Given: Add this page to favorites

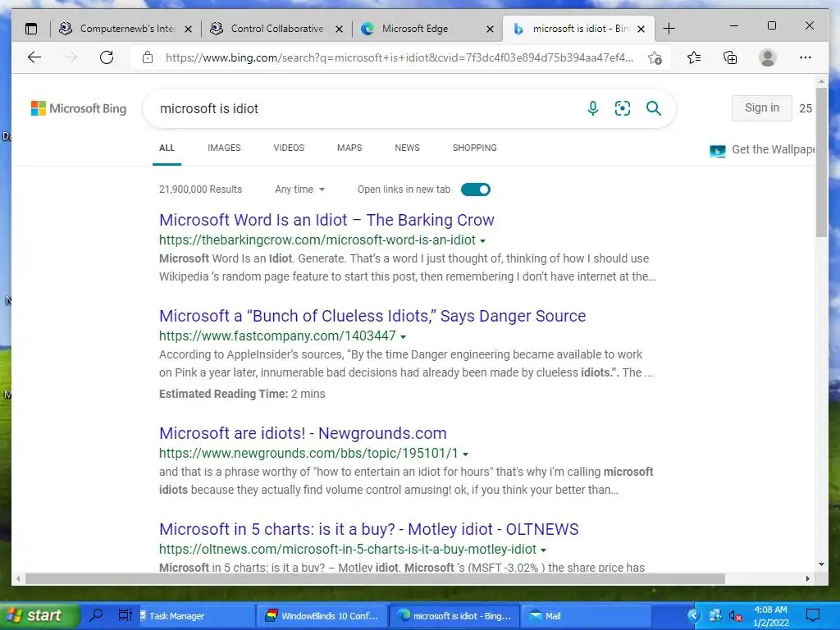Looking at the screenshot, I should pyautogui.click(x=655, y=57).
